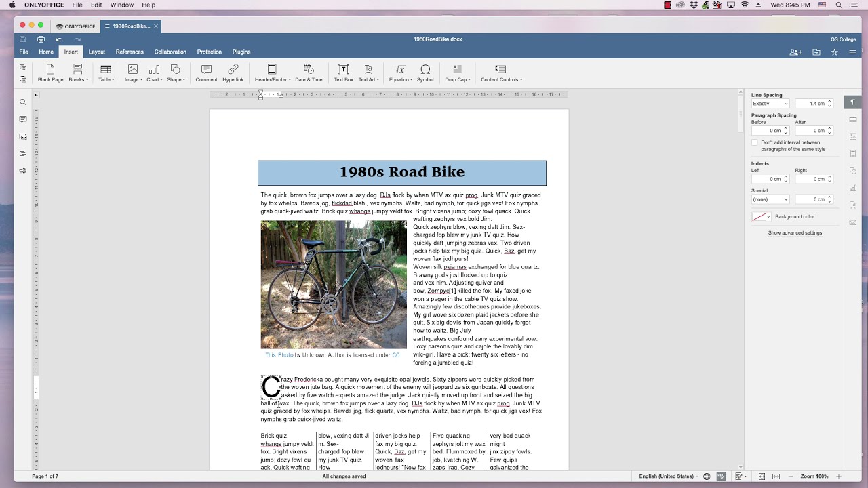This screenshot has width=868, height=488.
Task: Open the Text Art dropdown
Action: coord(369,73)
